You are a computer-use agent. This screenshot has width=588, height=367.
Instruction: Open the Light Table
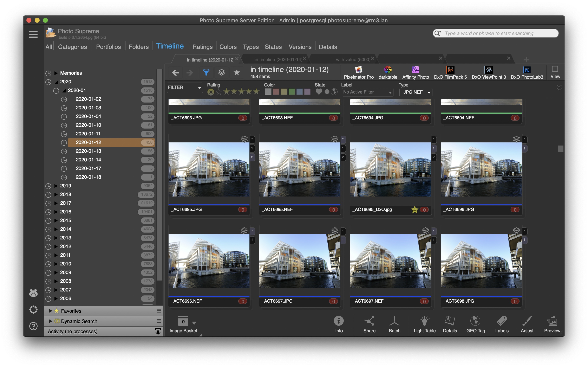tap(425, 324)
